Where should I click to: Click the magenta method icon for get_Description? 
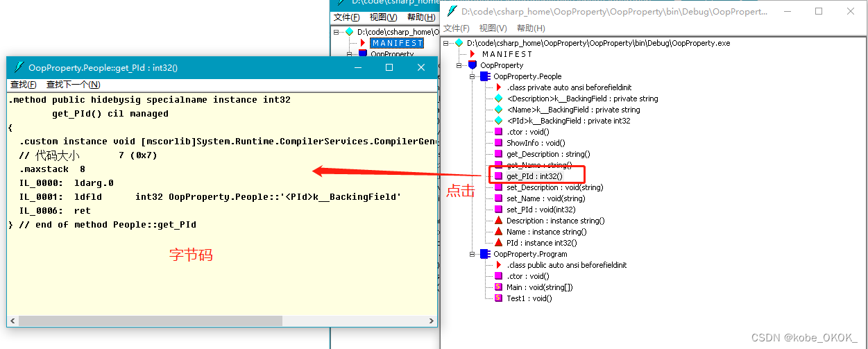click(x=498, y=154)
